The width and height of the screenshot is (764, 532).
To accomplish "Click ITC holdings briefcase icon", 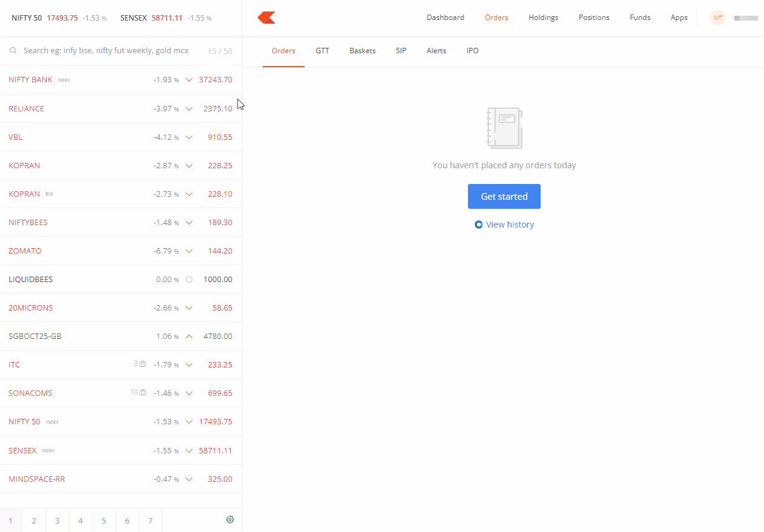I will (x=143, y=364).
